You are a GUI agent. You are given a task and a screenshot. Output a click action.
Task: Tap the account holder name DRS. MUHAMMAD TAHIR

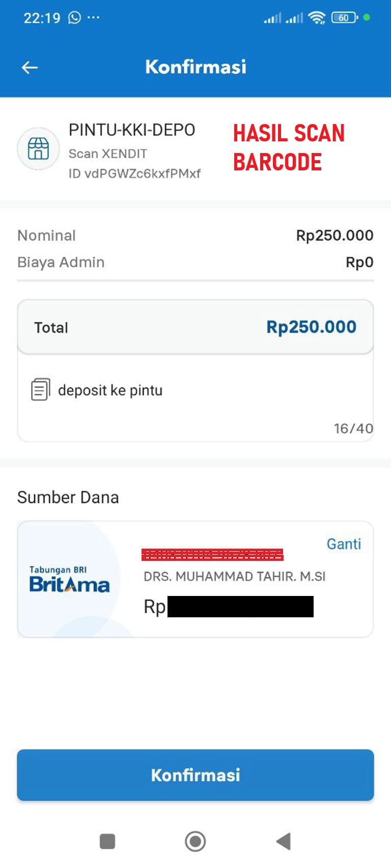click(x=234, y=577)
